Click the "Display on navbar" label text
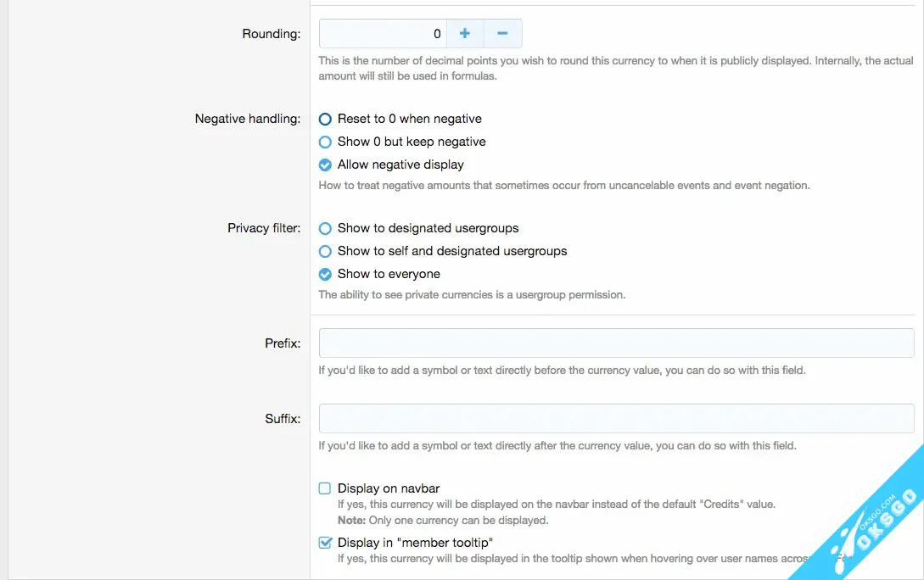The height and width of the screenshot is (580, 924). point(389,488)
